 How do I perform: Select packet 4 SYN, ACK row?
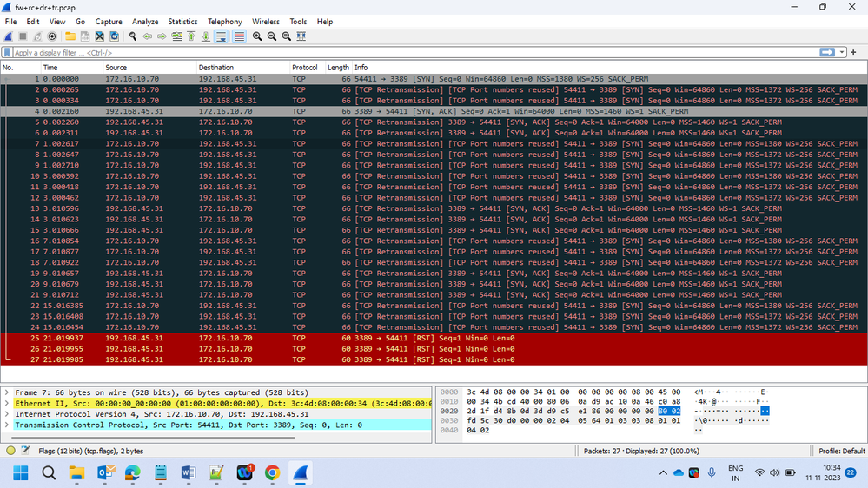pyautogui.click(x=434, y=111)
